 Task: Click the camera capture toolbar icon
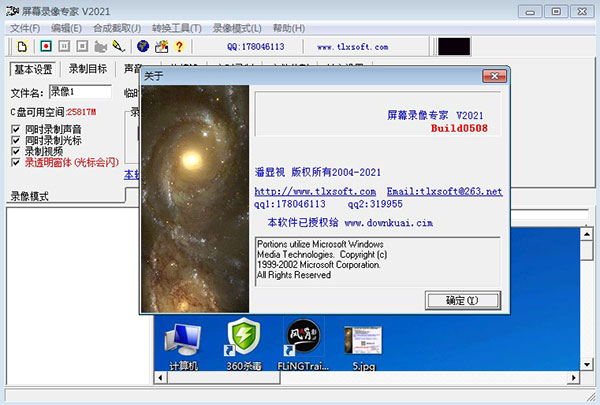point(99,46)
